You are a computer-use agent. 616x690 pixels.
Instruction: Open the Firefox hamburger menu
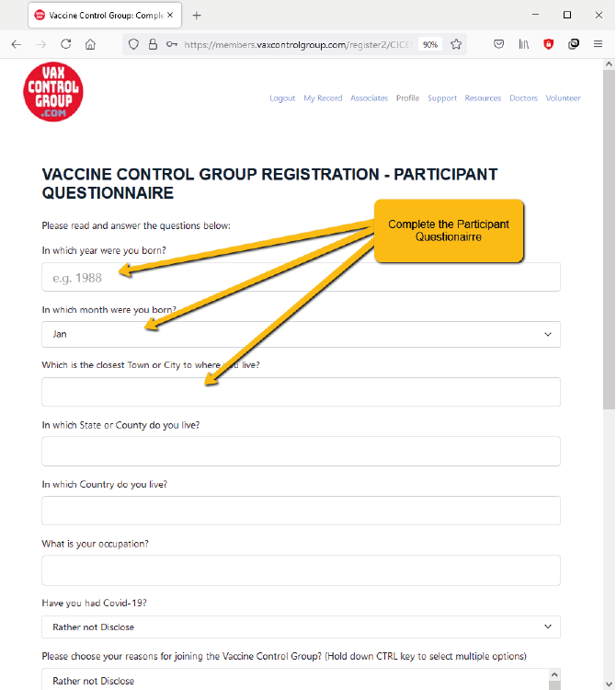[598, 44]
